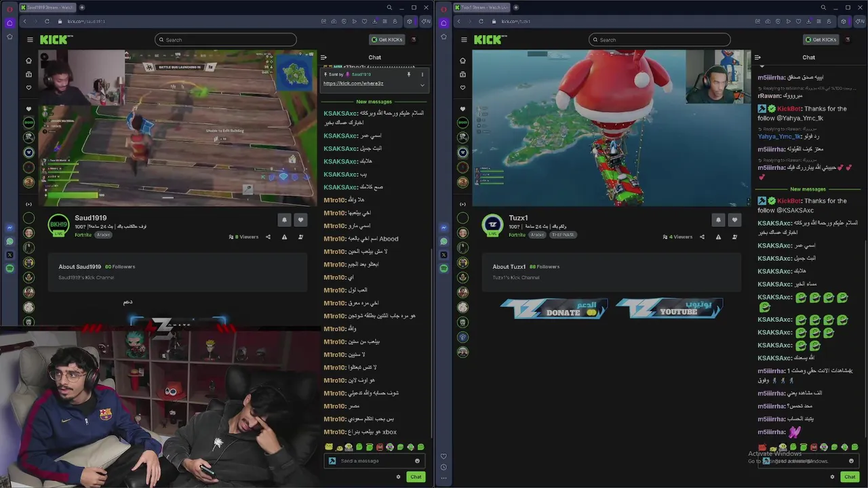Open profile menu icon beside Get KICKs left window
This screenshot has width=868, height=488.
click(414, 40)
